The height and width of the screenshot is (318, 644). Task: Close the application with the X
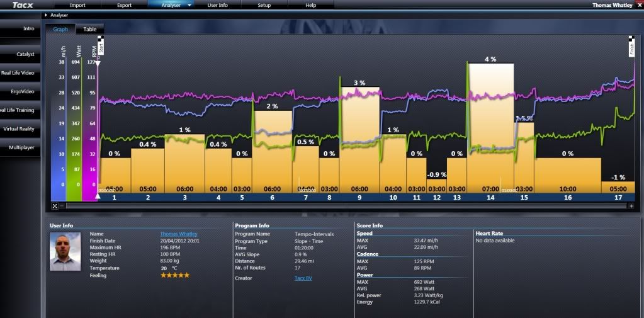click(638, 5)
